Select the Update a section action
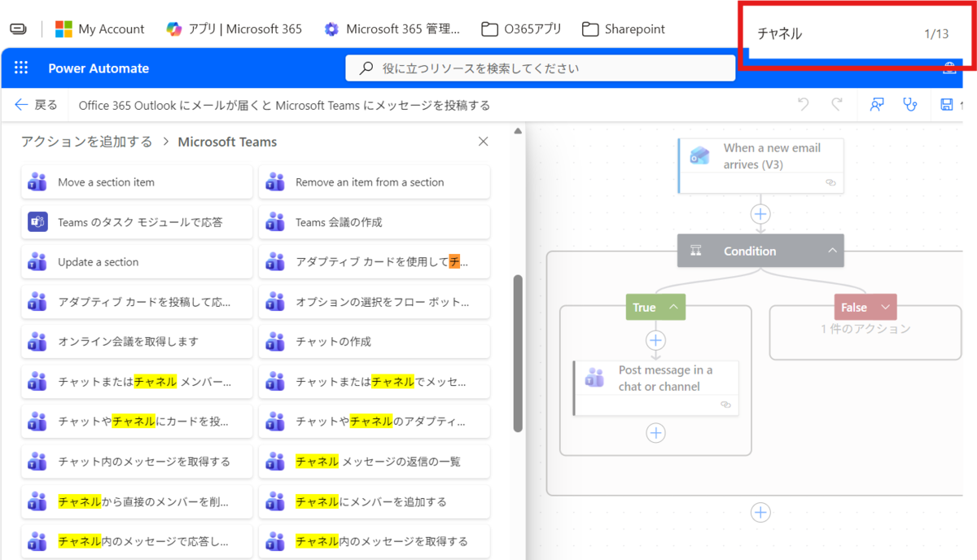This screenshot has height=560, width=977. pos(137,262)
